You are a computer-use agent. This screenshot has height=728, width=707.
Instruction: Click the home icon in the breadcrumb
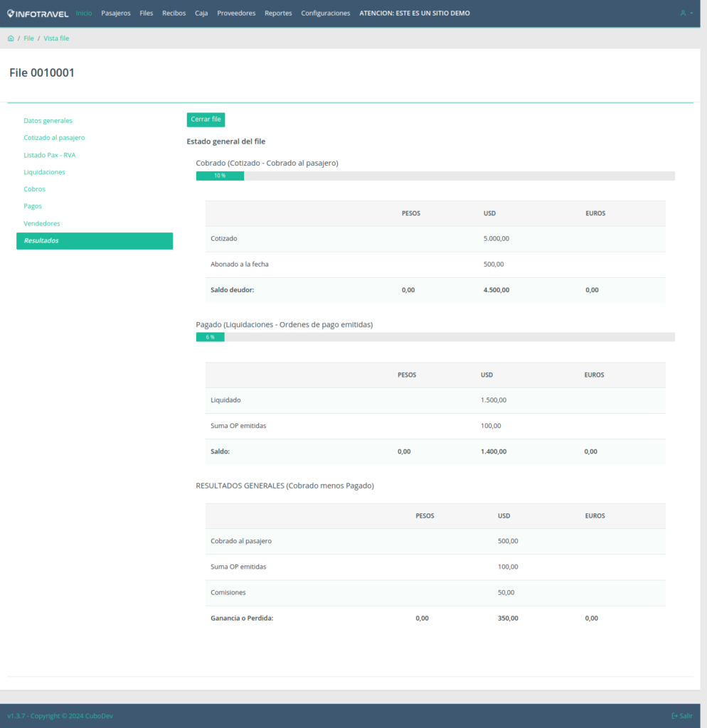tap(11, 38)
